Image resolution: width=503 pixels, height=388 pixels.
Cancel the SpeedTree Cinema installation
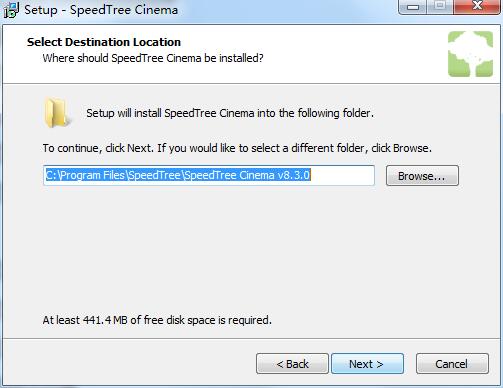coord(452,364)
